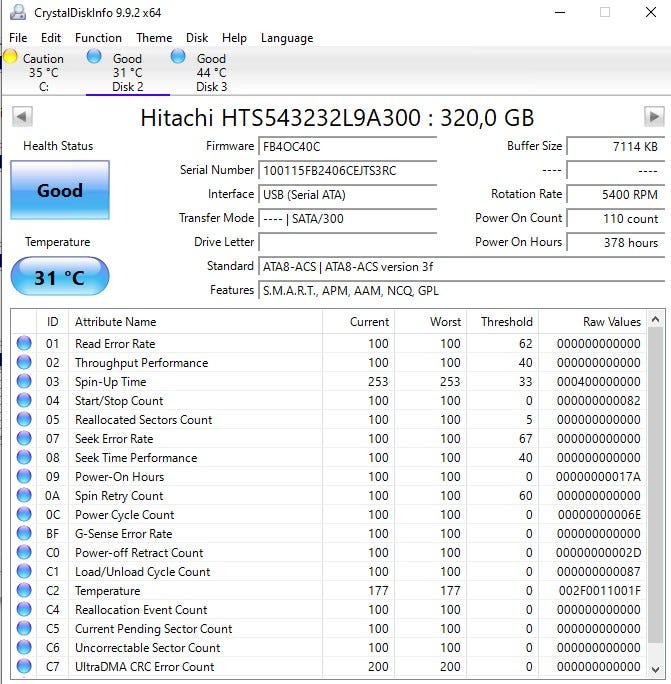This screenshot has width=671, height=684.
Task: Switch to the Disk 3 tab
Action: [x=212, y=72]
